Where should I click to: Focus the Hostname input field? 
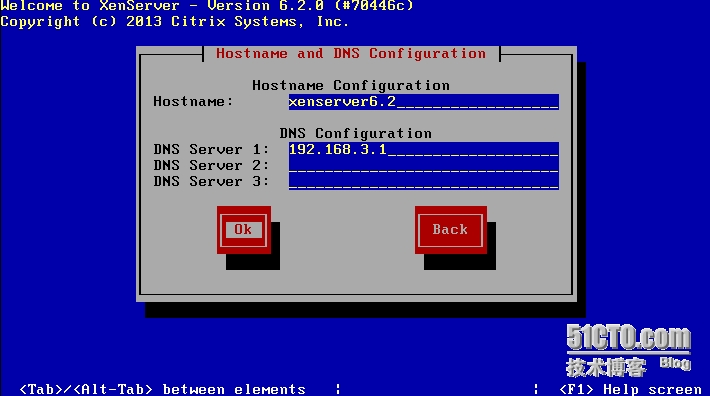[423, 102]
